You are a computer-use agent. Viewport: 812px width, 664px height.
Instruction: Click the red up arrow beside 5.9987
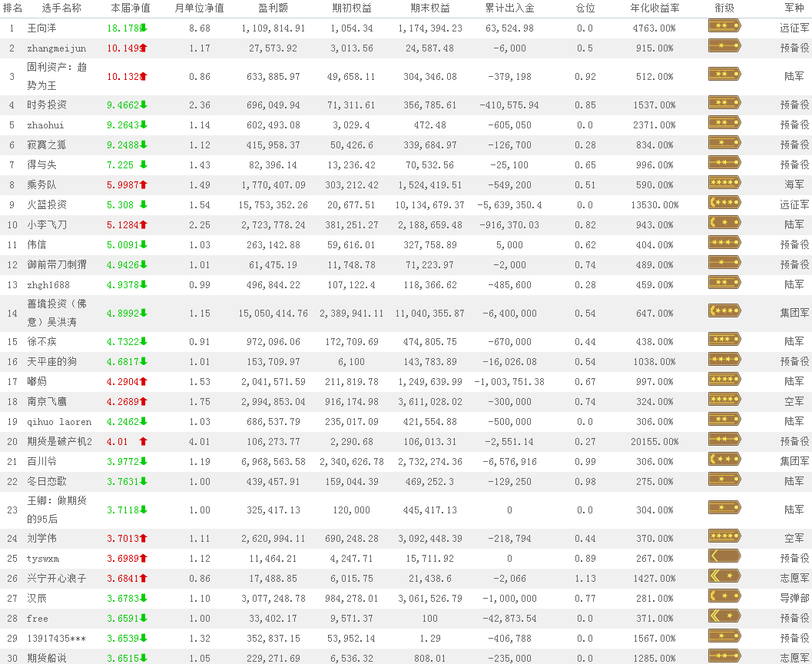(x=144, y=185)
